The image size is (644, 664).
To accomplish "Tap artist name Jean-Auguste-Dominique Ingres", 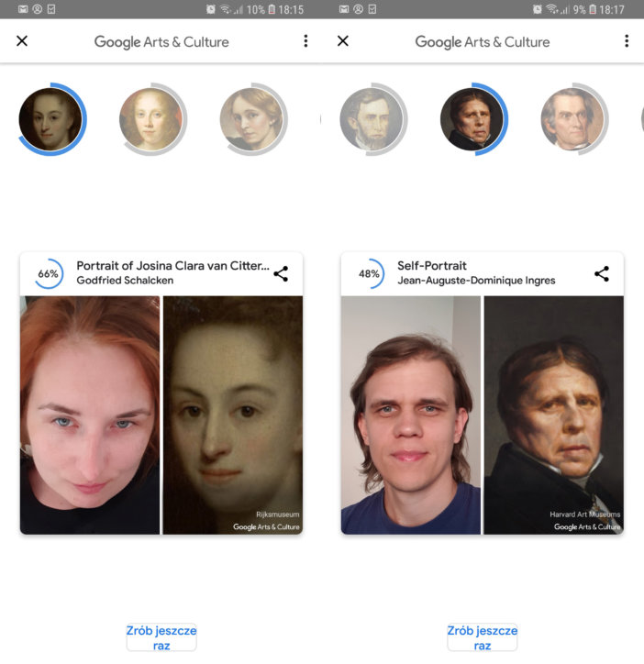I will [x=476, y=281].
